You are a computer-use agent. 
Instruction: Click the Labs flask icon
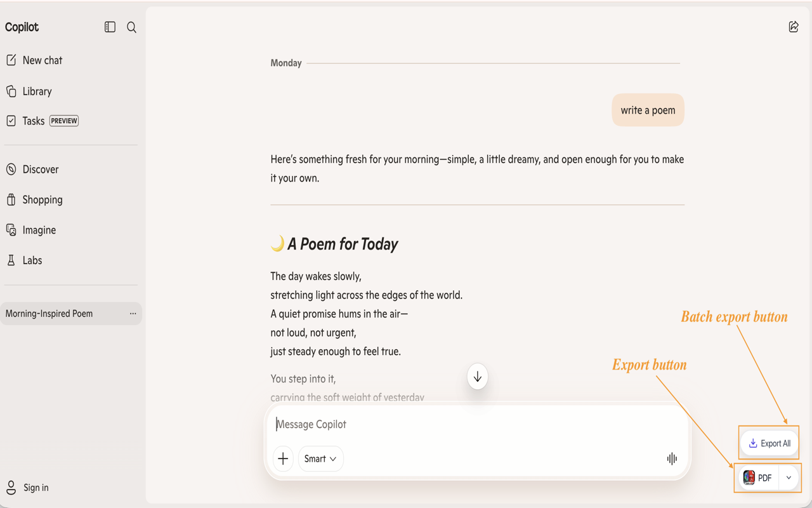[x=11, y=260]
